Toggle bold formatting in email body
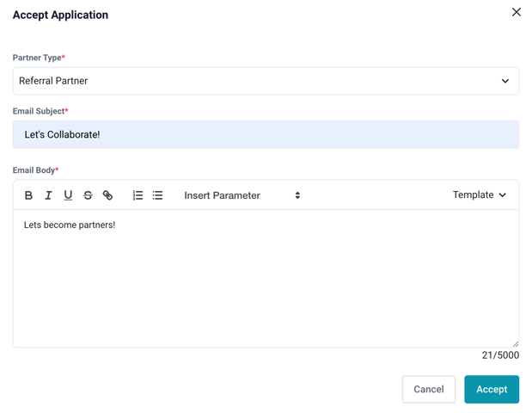 (28, 195)
